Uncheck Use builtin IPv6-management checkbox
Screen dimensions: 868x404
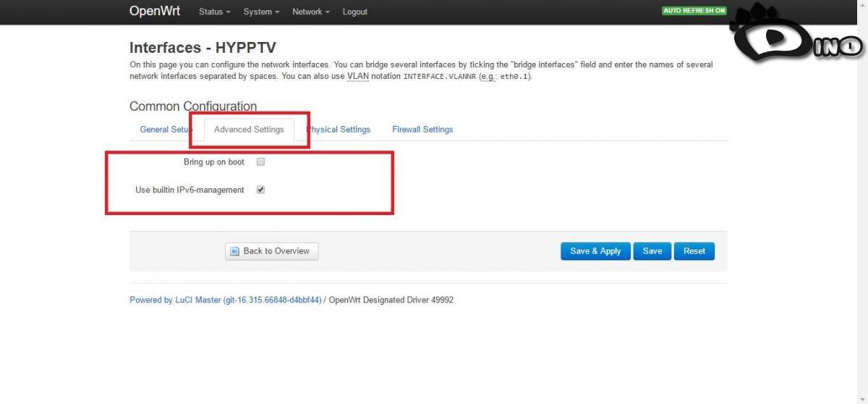(261, 190)
